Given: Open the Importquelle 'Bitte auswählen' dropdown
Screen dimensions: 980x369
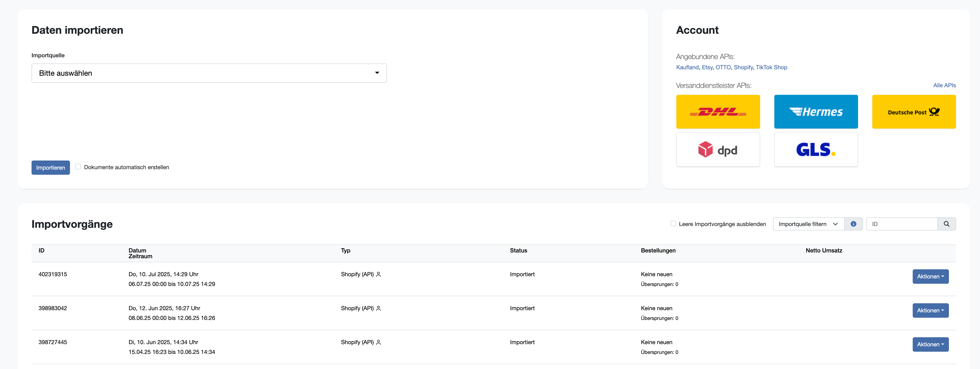Looking at the screenshot, I should 209,73.
